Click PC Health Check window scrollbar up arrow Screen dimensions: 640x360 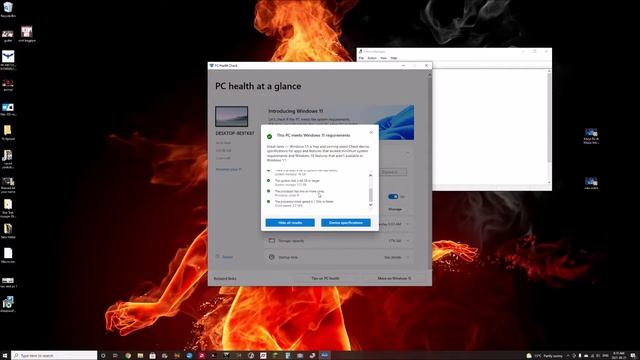[429, 75]
